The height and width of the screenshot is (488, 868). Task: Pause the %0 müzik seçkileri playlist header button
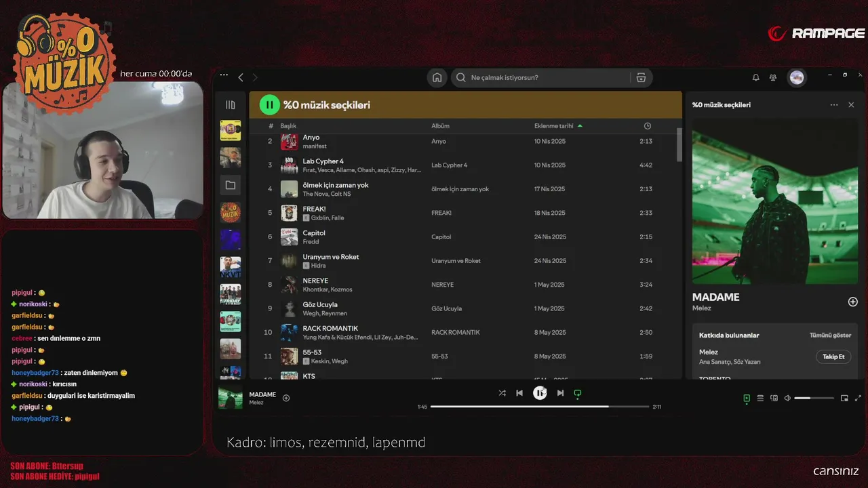(269, 105)
